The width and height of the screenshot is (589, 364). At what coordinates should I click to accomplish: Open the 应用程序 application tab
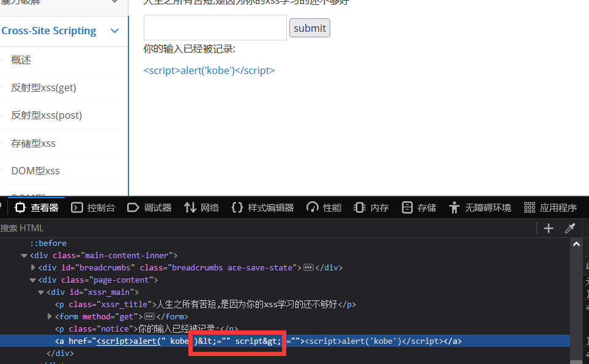tap(550, 208)
